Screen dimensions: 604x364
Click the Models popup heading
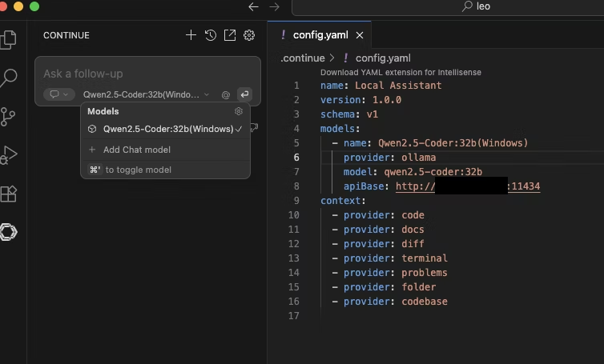103,111
